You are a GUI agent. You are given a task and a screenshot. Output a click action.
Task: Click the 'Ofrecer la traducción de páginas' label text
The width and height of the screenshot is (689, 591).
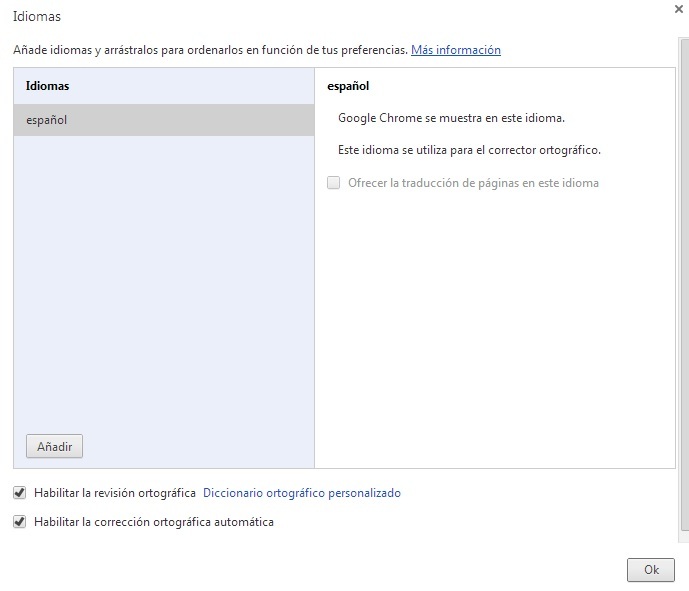coord(473,183)
